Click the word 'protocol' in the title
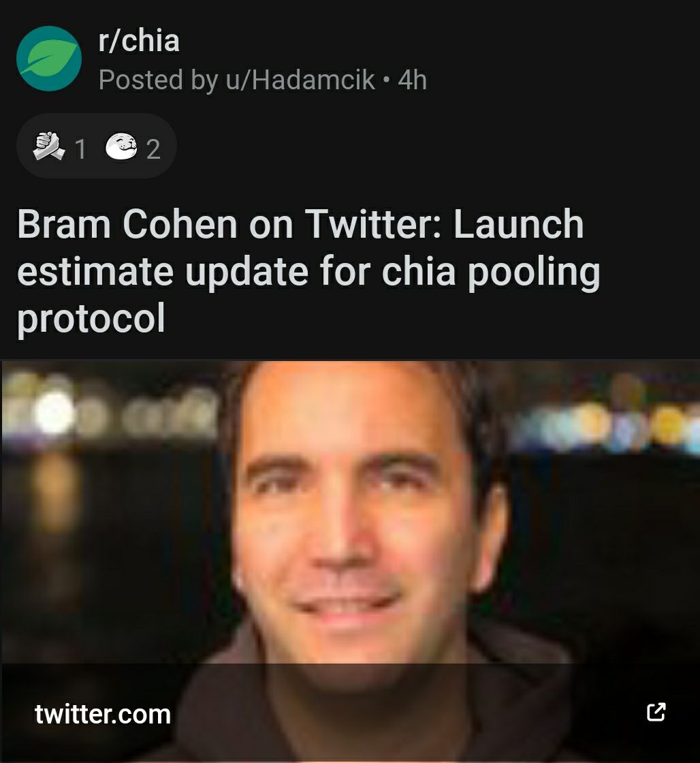700x763 pixels. coord(91,317)
